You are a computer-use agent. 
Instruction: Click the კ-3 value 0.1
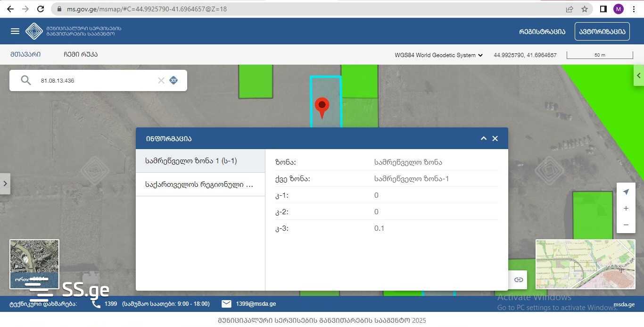[x=379, y=228]
